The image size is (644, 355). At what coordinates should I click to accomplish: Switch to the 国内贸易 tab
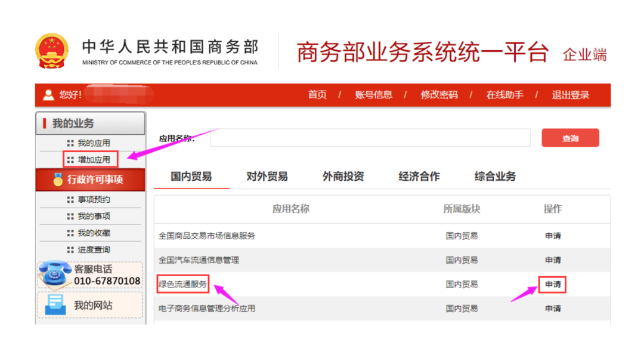tap(191, 177)
